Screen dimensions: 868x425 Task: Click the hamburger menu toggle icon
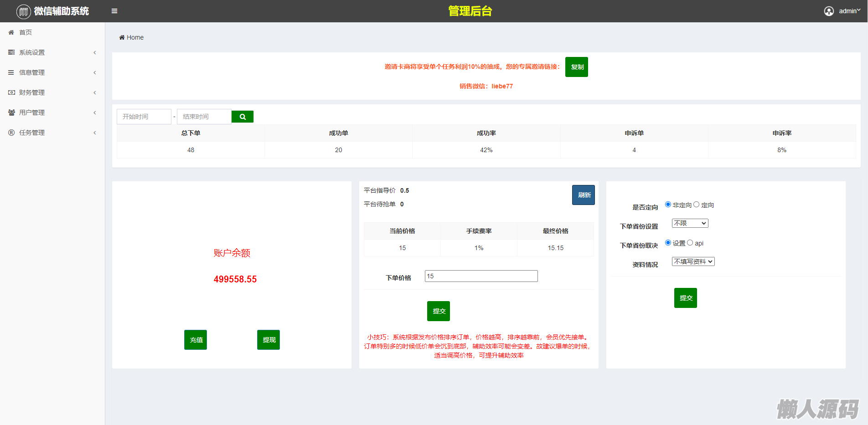pos(114,11)
